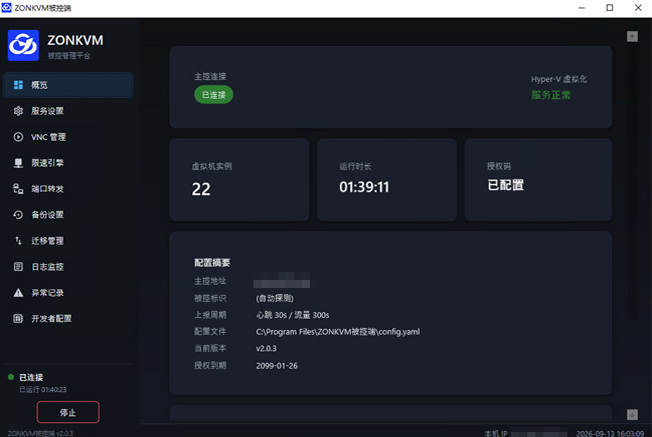The height and width of the screenshot is (437, 652).
Task: Click the version value v2.0.3
Action: point(266,348)
